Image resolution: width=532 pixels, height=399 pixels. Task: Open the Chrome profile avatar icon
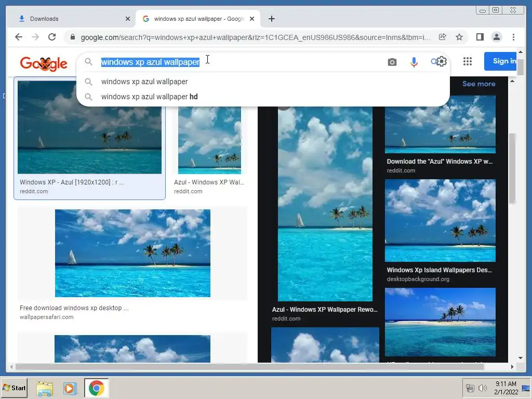click(496, 37)
